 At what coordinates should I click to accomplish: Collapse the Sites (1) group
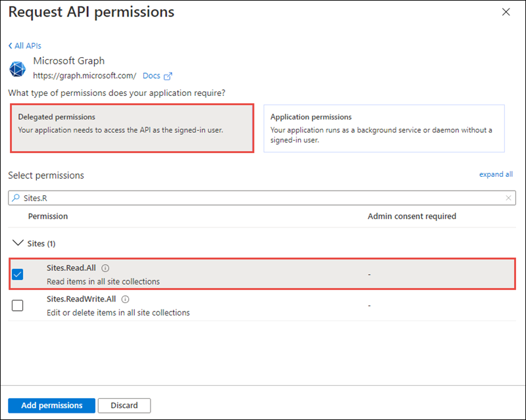(18, 243)
